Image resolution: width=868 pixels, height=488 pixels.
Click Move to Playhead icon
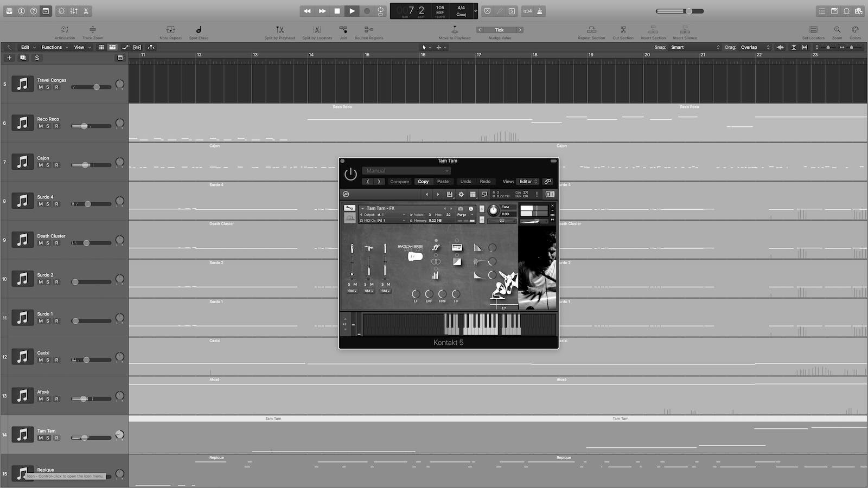coord(455,30)
